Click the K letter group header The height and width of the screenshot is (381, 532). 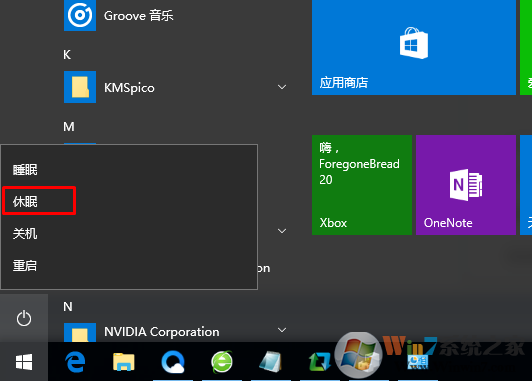point(67,55)
